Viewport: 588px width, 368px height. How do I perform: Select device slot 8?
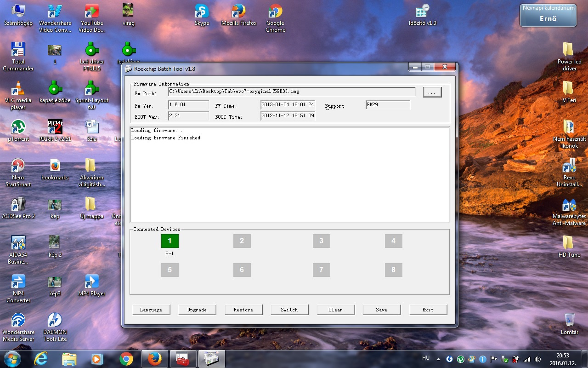393,270
